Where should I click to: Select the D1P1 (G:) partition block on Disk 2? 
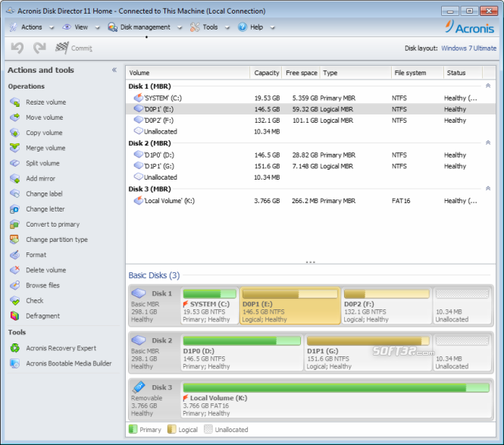[x=368, y=353]
